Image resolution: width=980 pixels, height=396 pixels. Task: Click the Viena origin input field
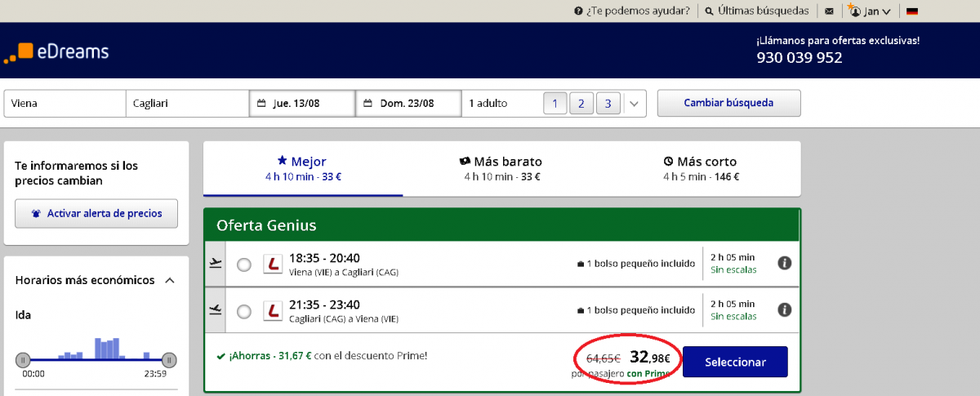point(65,104)
